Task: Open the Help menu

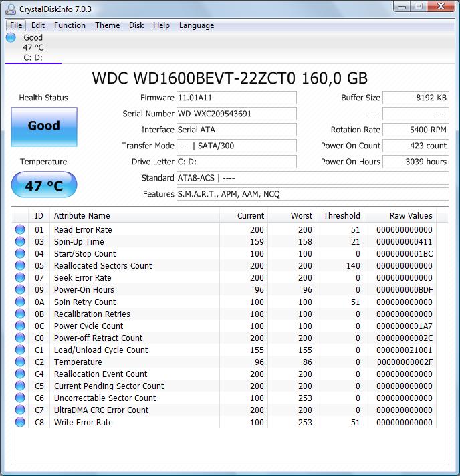Action: (161, 25)
